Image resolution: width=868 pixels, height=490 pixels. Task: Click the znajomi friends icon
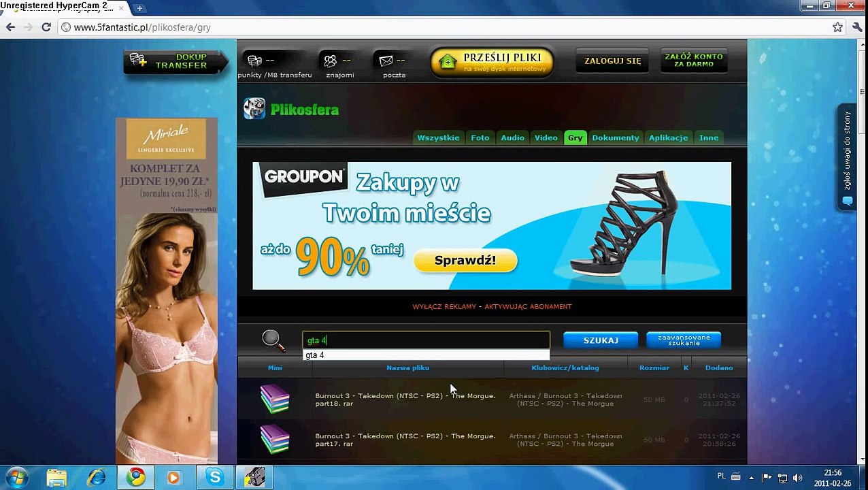pos(331,61)
